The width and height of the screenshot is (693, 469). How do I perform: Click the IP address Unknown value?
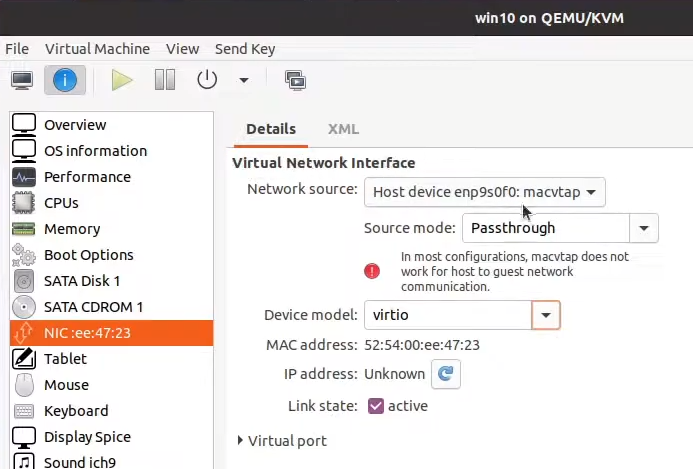click(394, 374)
